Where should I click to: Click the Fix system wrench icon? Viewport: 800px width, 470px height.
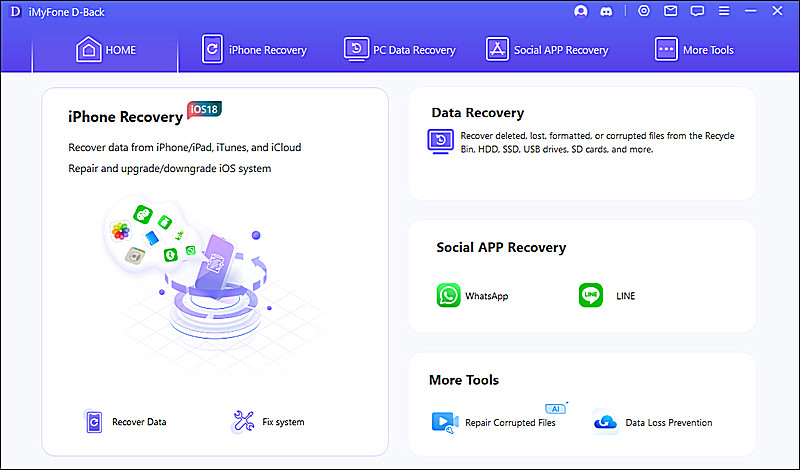tap(243, 422)
